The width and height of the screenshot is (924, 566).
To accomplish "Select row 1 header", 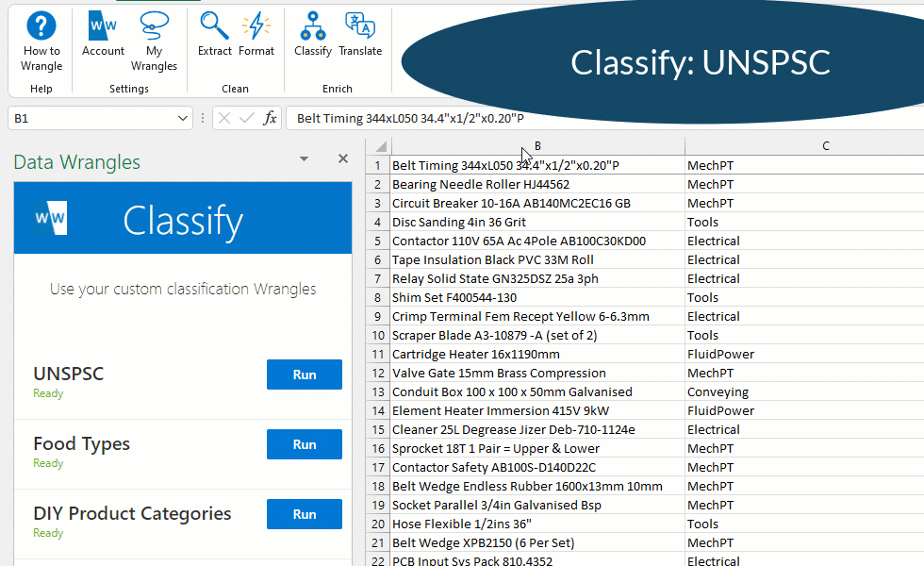I will tap(378, 166).
